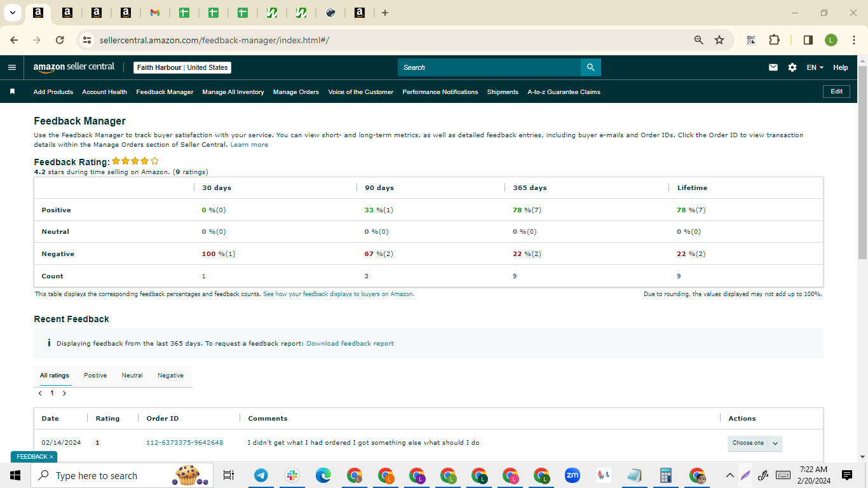Close the FEEDBACK widget
Image resolution: width=868 pixels, height=488 pixels.
tap(51, 457)
